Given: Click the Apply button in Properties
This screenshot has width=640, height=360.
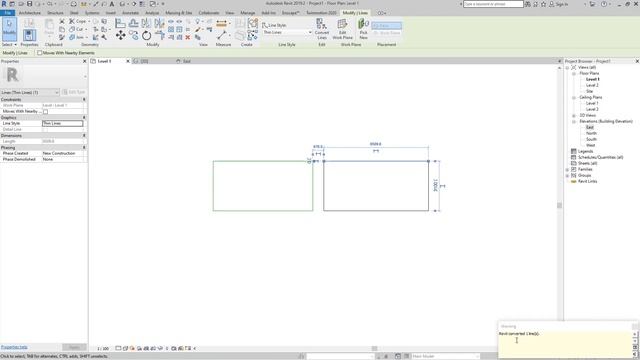Looking at the screenshot, I should 74,347.
